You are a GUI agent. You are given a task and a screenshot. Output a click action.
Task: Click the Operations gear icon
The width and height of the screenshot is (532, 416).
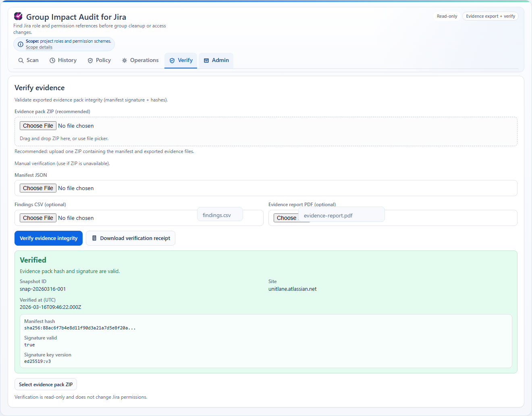125,60
